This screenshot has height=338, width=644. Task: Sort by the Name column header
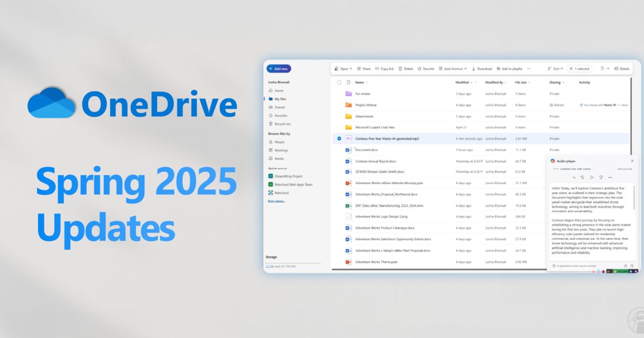pyautogui.click(x=360, y=83)
